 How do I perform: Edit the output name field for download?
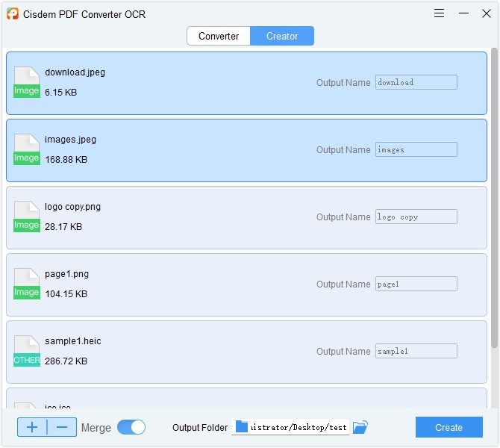tap(416, 82)
